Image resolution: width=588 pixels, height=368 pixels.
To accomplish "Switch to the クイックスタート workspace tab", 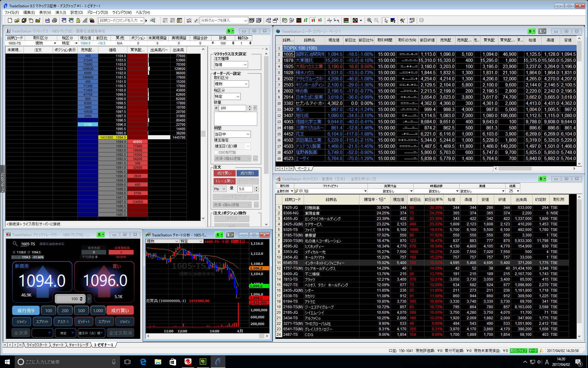I will click(x=37, y=345).
